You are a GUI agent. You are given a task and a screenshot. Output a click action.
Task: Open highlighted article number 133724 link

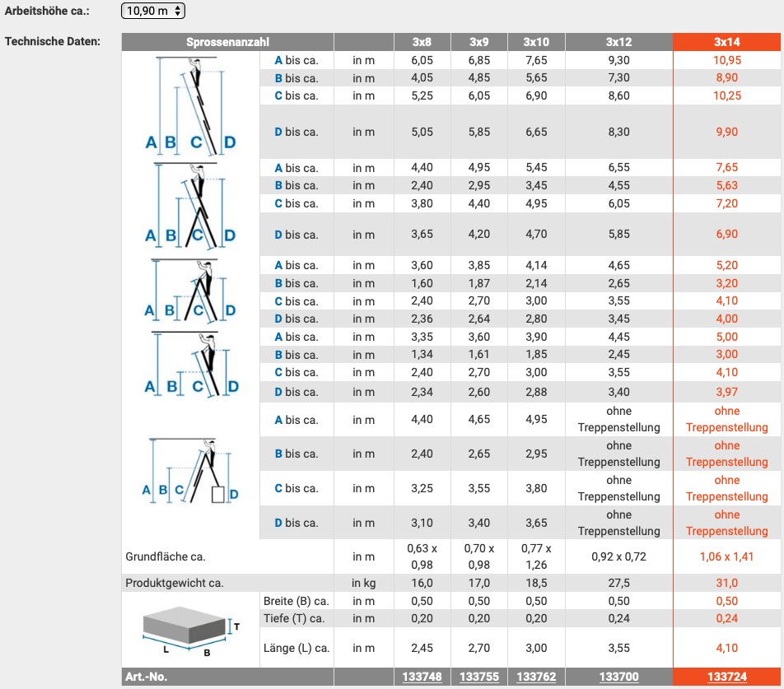tap(727, 677)
